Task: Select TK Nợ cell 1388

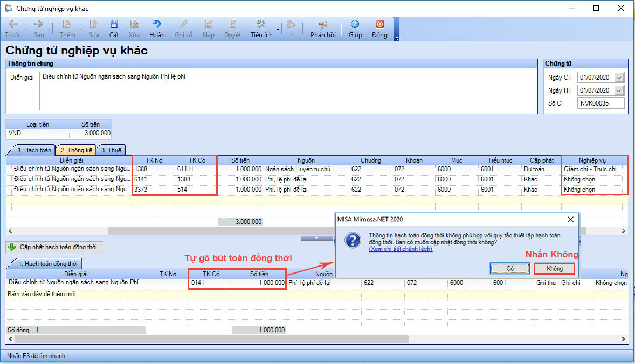Action: click(x=154, y=169)
